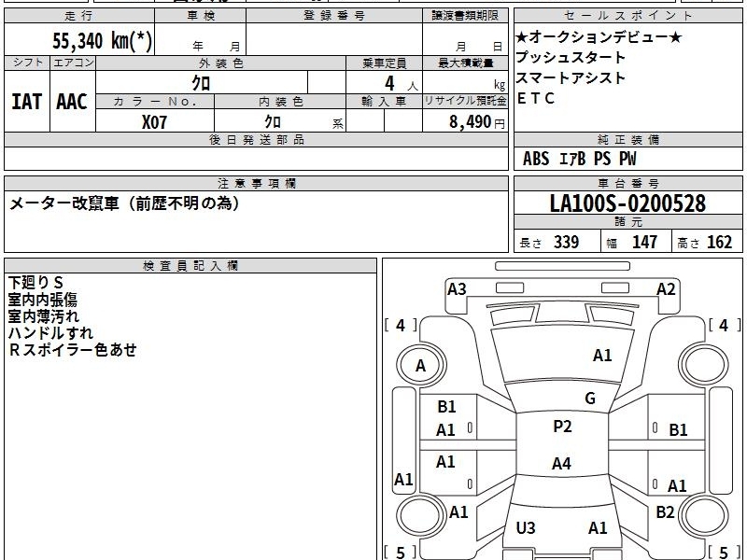Screen dimensions: 747x560
Task: Click the 譲渡書類期限 header
Action: (465, 16)
